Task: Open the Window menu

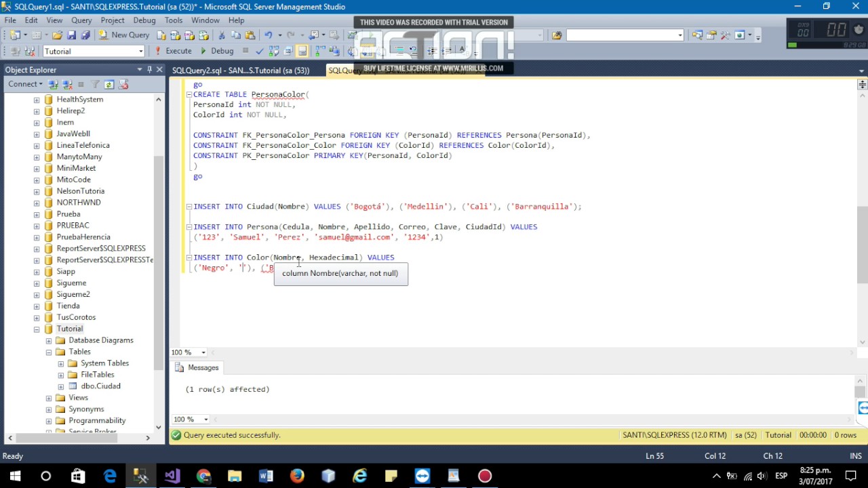Action: tap(205, 20)
